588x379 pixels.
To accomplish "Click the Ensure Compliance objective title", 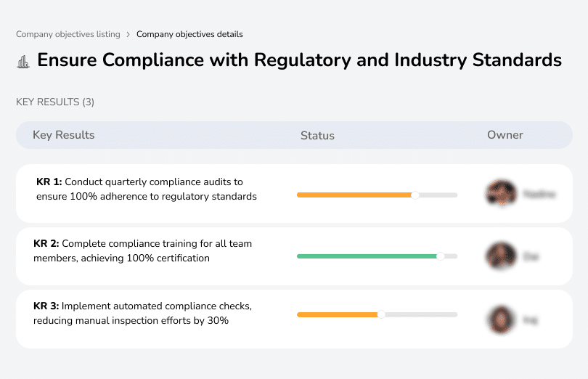I will click(299, 60).
